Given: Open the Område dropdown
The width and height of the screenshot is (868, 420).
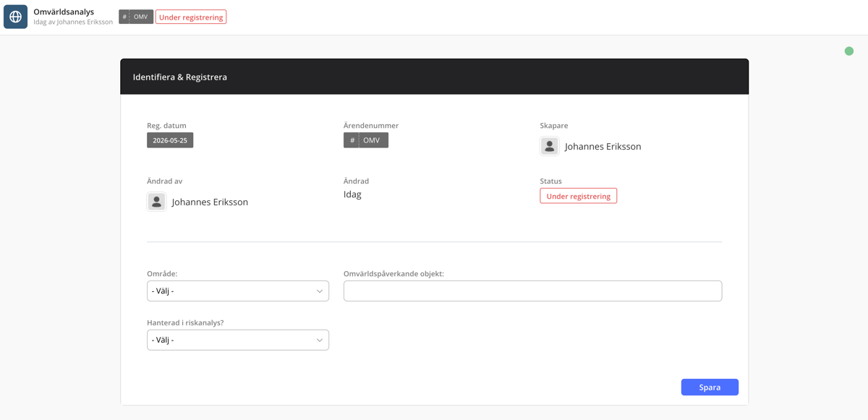Looking at the screenshot, I should coord(238,291).
